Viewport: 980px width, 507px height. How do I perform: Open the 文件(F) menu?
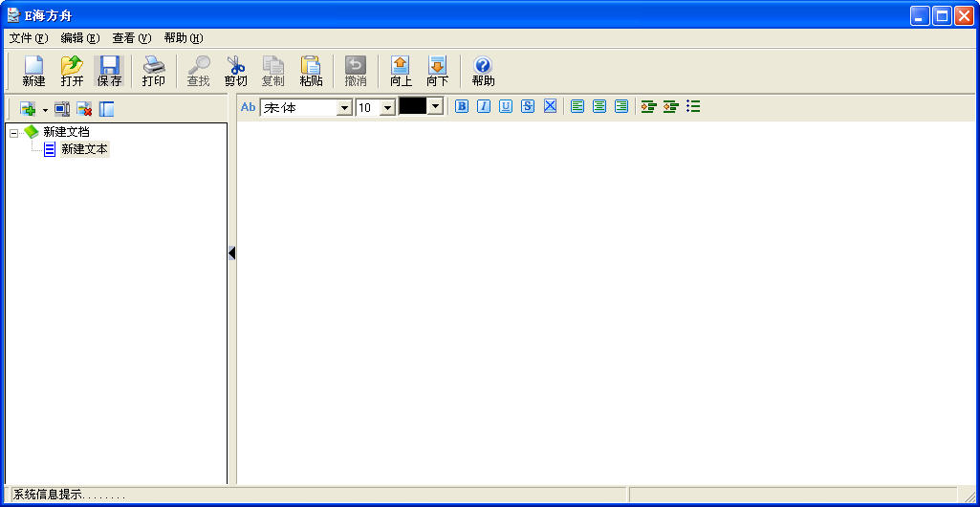pos(28,38)
